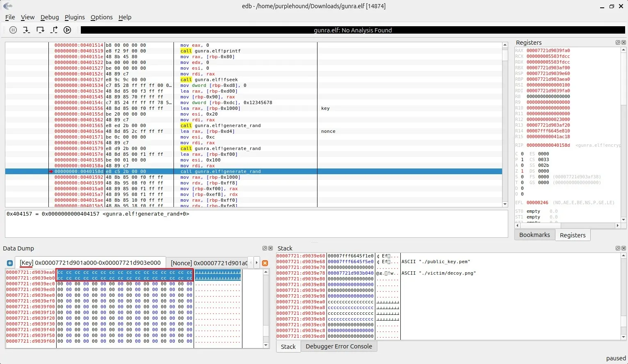Open the View menu
Viewport: 628px width, 364px height.
[x=27, y=17]
